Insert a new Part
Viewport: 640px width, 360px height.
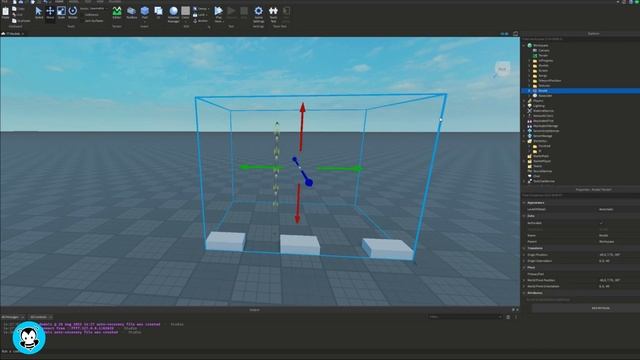tap(144, 11)
